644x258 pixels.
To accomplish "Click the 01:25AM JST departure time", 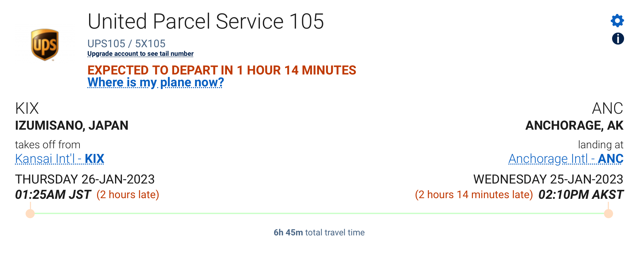I will [x=53, y=194].
